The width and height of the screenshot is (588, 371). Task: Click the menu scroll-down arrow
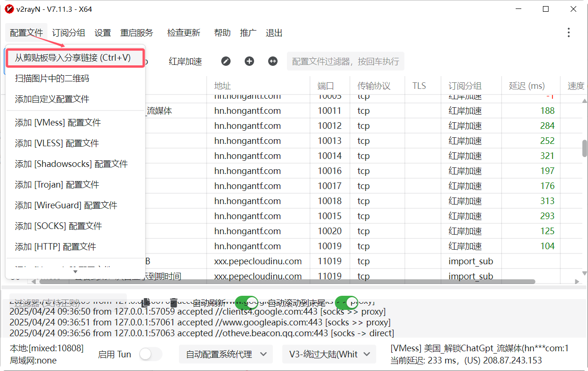coord(75,271)
